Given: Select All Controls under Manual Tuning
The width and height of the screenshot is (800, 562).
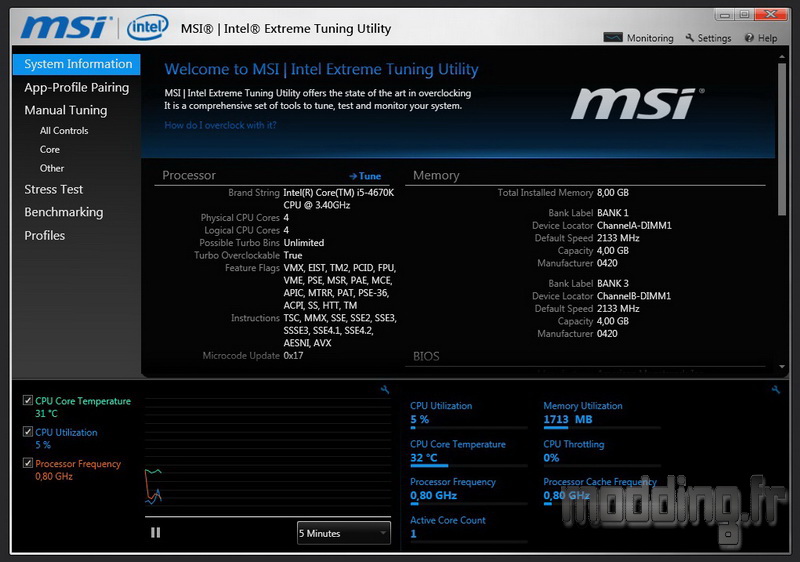Looking at the screenshot, I should (x=64, y=131).
